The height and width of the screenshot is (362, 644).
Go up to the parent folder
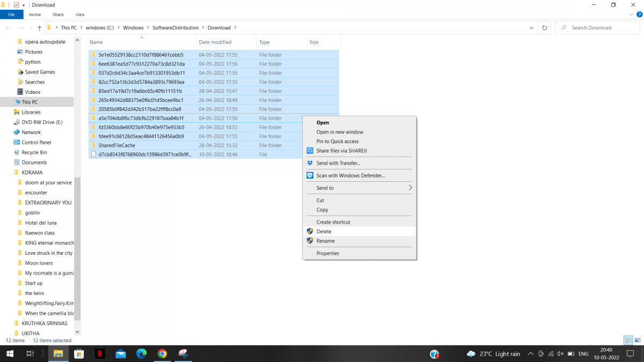pyautogui.click(x=39, y=27)
